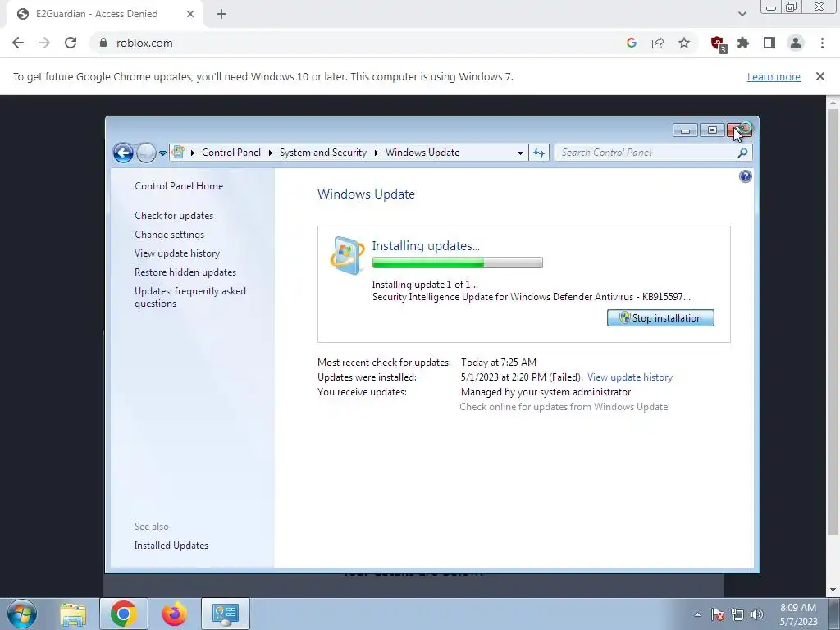Open Chrome extensions puzzle icon
The height and width of the screenshot is (630, 840).
pyautogui.click(x=743, y=43)
